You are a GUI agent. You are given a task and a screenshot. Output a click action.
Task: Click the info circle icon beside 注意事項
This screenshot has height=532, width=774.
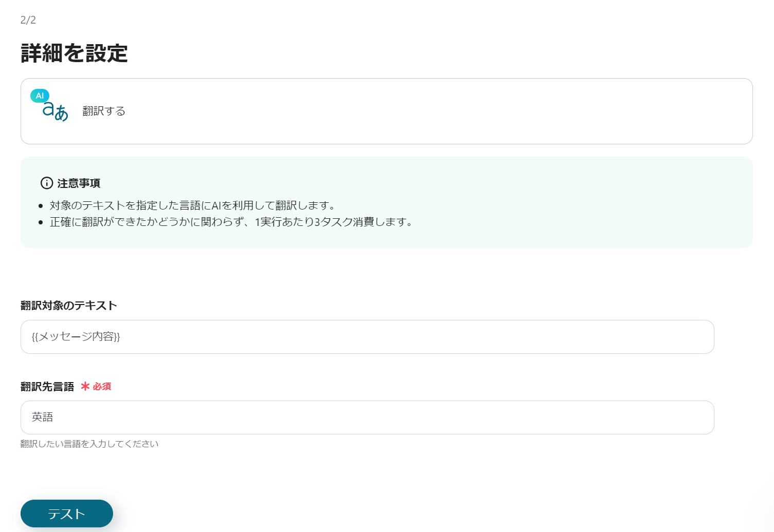[46, 183]
